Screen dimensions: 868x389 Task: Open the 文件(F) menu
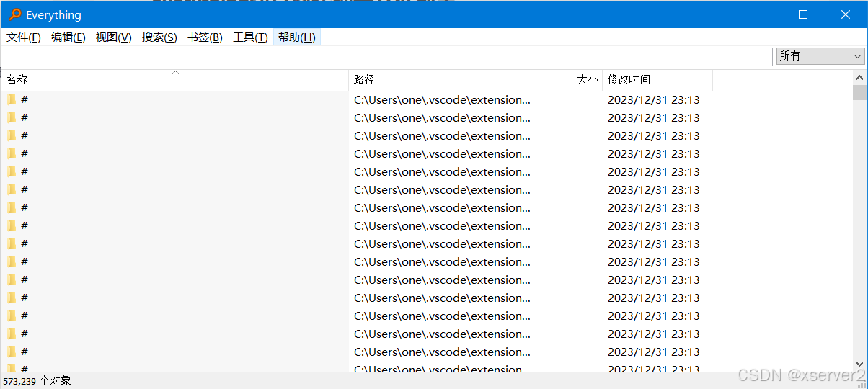click(x=24, y=37)
